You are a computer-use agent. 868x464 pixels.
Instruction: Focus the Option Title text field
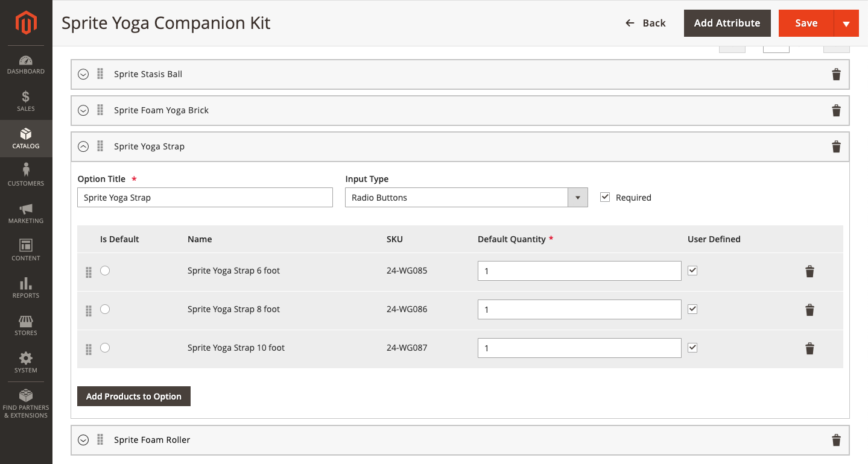pyautogui.click(x=205, y=198)
